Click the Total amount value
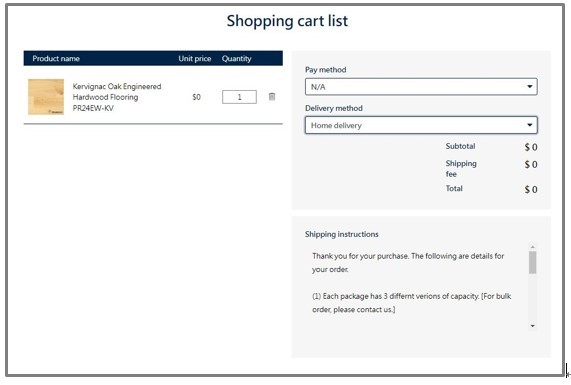Viewport: 571px width, 385px height. tap(531, 189)
